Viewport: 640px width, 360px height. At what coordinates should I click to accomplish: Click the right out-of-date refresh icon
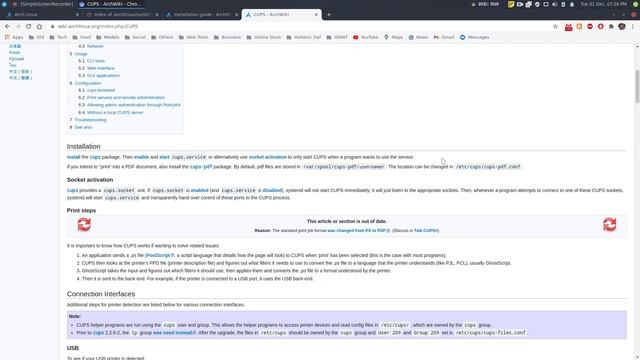coord(609,225)
